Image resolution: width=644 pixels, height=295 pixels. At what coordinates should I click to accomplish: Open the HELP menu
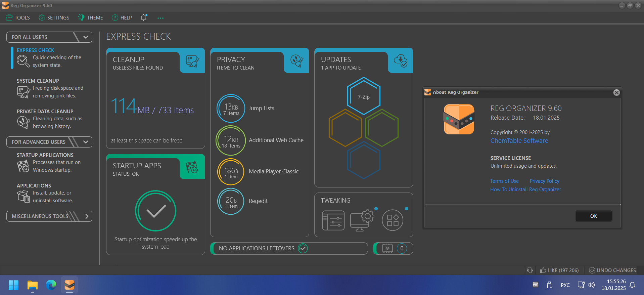pyautogui.click(x=122, y=17)
